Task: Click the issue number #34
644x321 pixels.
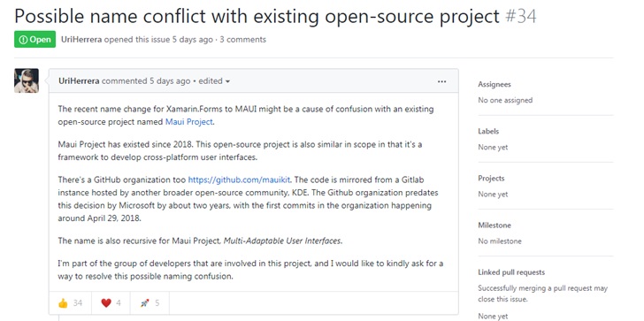Action: [520, 17]
